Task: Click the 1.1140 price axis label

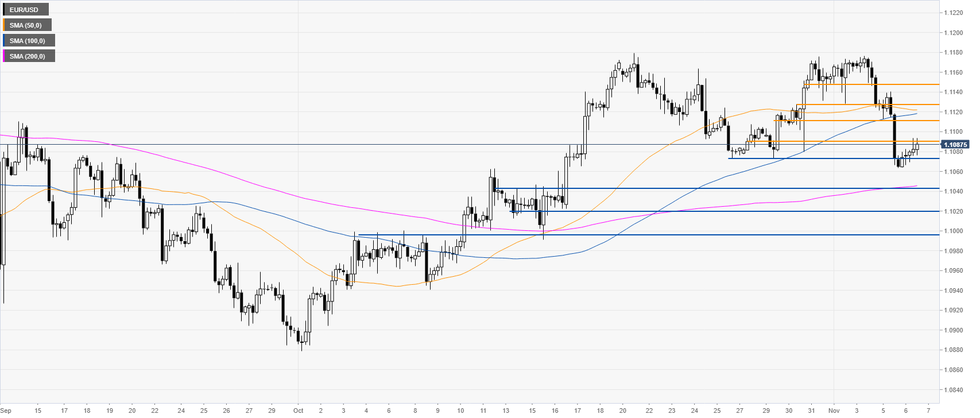Action: tap(953, 92)
